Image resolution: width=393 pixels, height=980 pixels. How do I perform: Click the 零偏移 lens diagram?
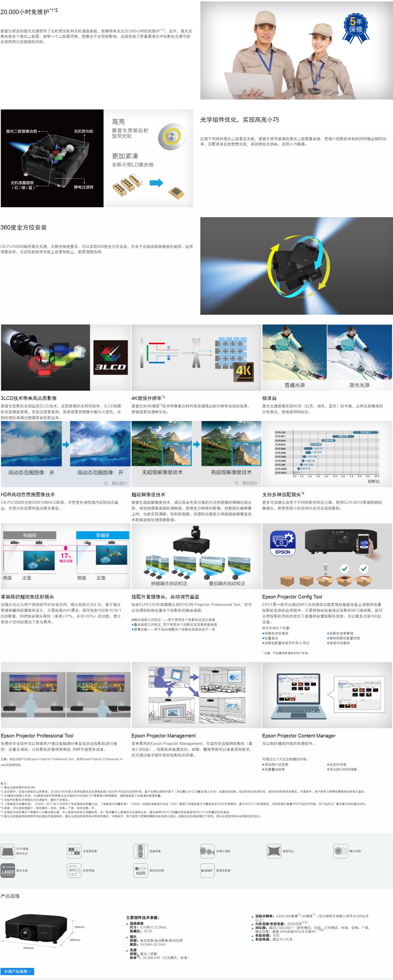point(103,556)
